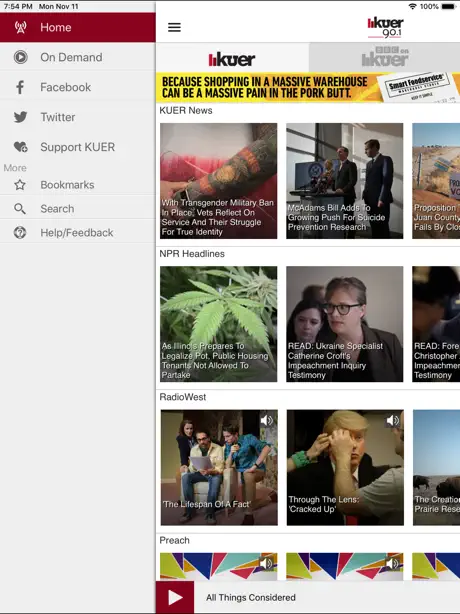This screenshot has width=460, height=614.
Task: Open the Transgender Military Ban story
Action: [x=218, y=181]
